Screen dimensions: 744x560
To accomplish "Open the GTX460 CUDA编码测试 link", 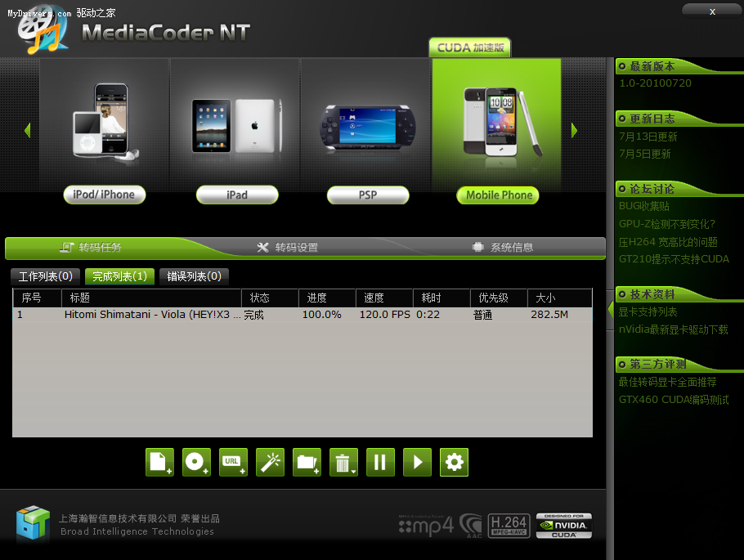I will [x=674, y=400].
